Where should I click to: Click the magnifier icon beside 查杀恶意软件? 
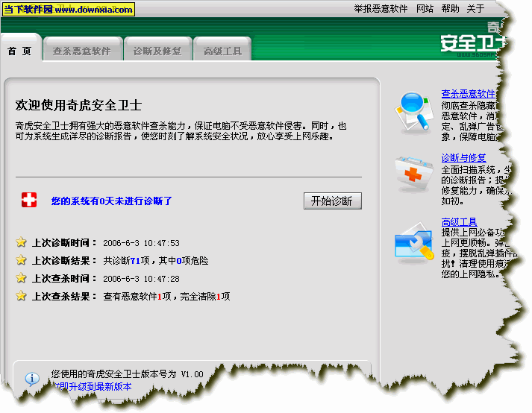[x=415, y=113]
